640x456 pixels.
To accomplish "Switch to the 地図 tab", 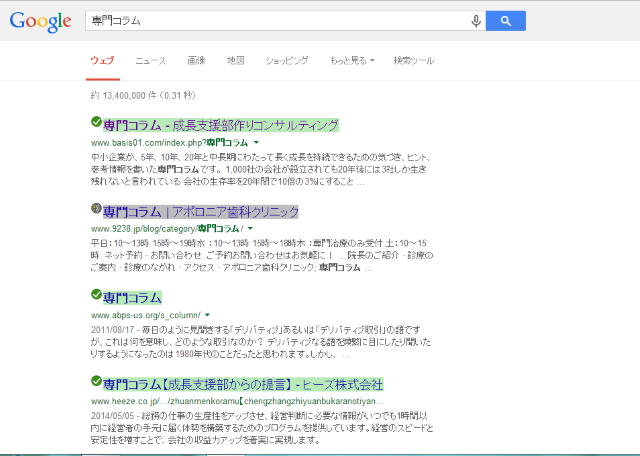I will click(x=236, y=60).
